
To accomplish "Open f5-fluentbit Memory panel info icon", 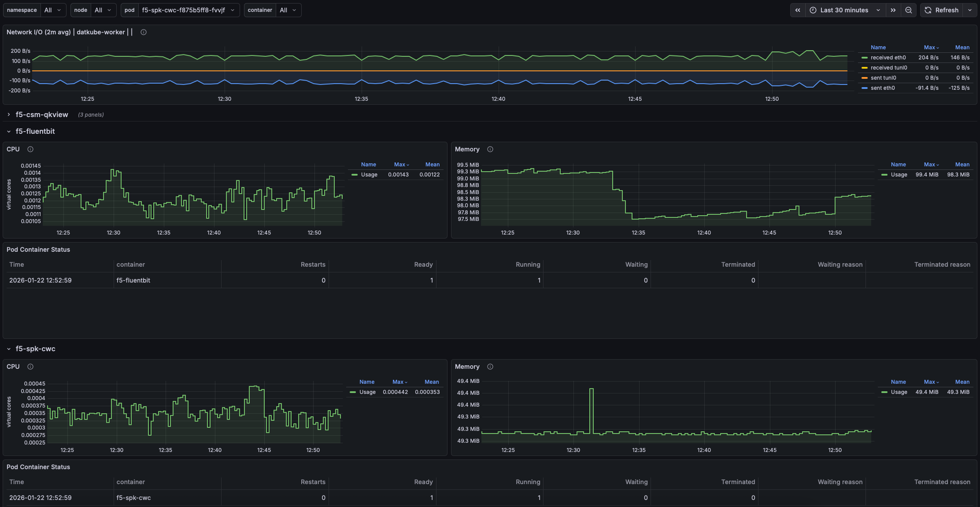I will coord(490,149).
